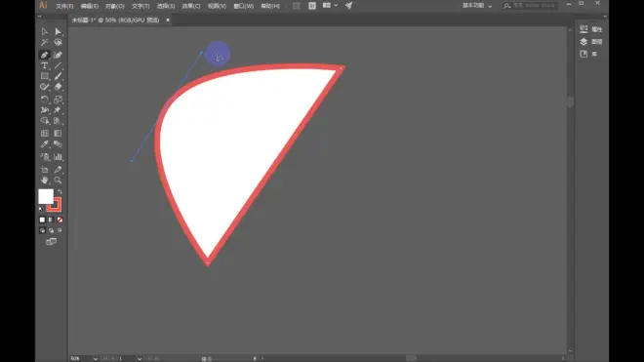This screenshot has width=644, height=362.
Task: Close the untitled document tab
Action: coord(168,20)
